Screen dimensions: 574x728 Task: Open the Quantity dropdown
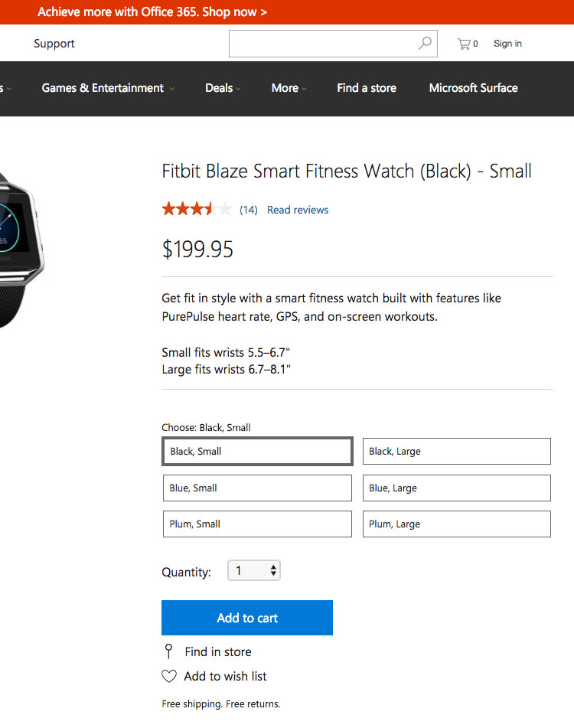click(254, 571)
